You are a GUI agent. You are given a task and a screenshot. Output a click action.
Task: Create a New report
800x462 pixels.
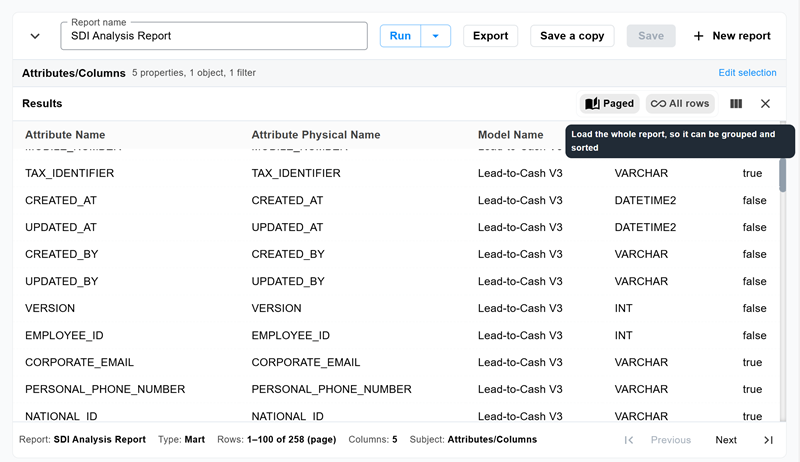[x=732, y=36]
